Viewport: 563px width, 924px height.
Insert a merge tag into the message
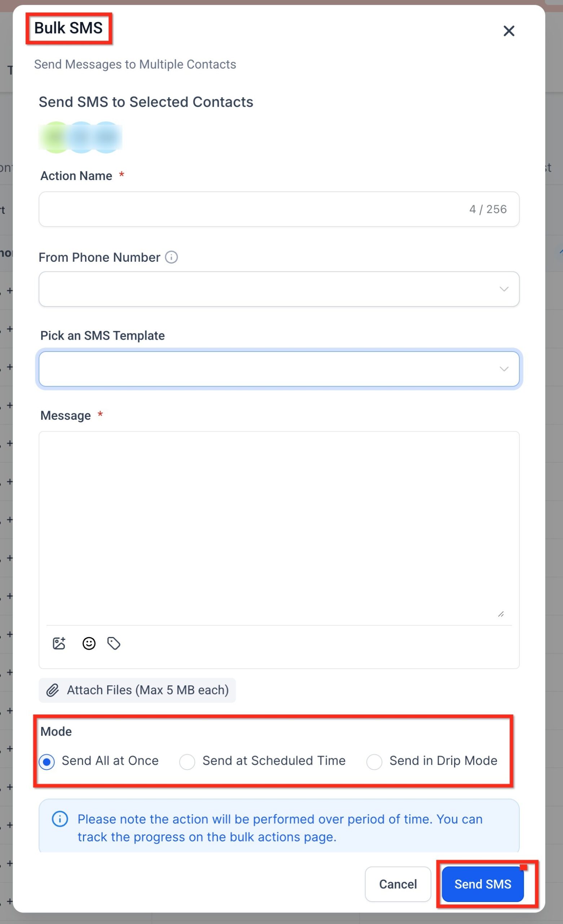[115, 644]
